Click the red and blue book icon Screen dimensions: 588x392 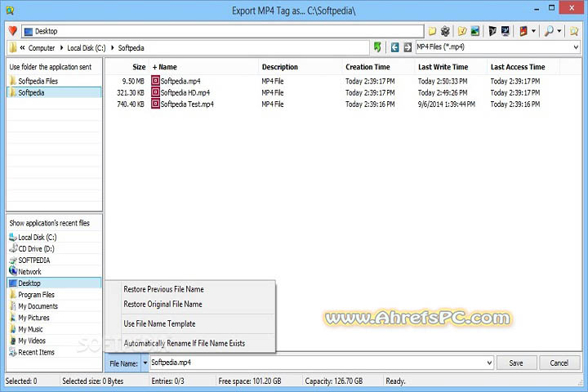tap(523, 31)
